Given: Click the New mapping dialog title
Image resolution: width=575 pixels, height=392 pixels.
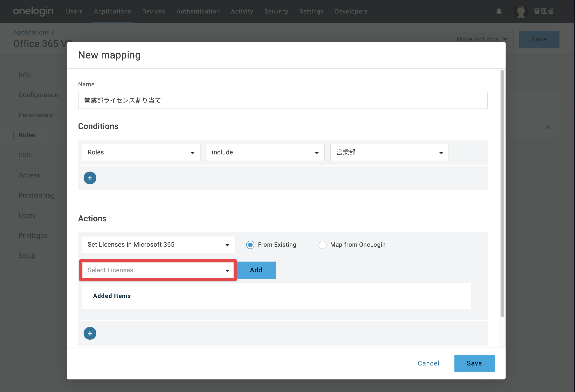Looking at the screenshot, I should point(109,55).
